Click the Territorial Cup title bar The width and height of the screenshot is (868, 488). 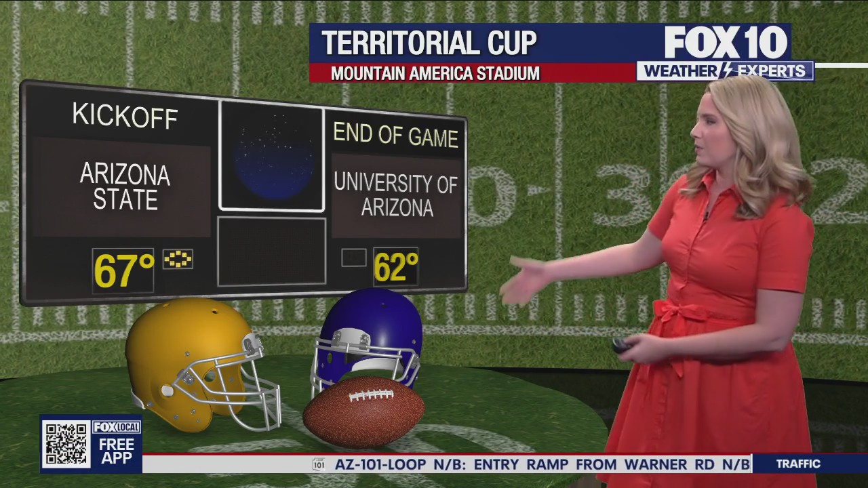(x=429, y=43)
